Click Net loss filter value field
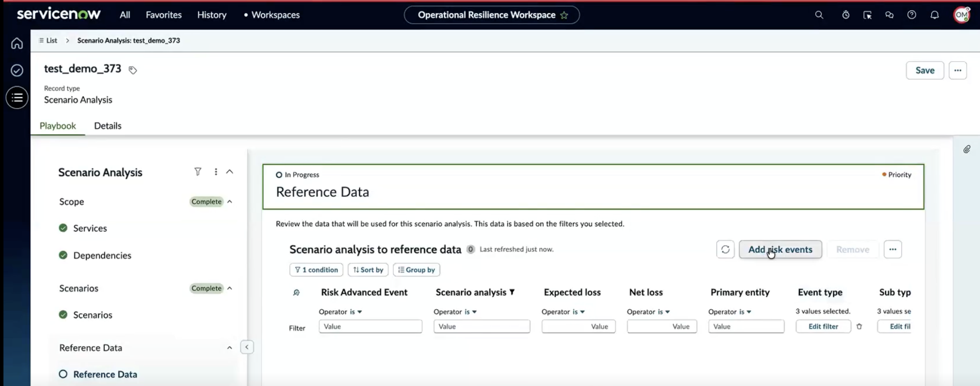The image size is (980, 386). click(662, 326)
